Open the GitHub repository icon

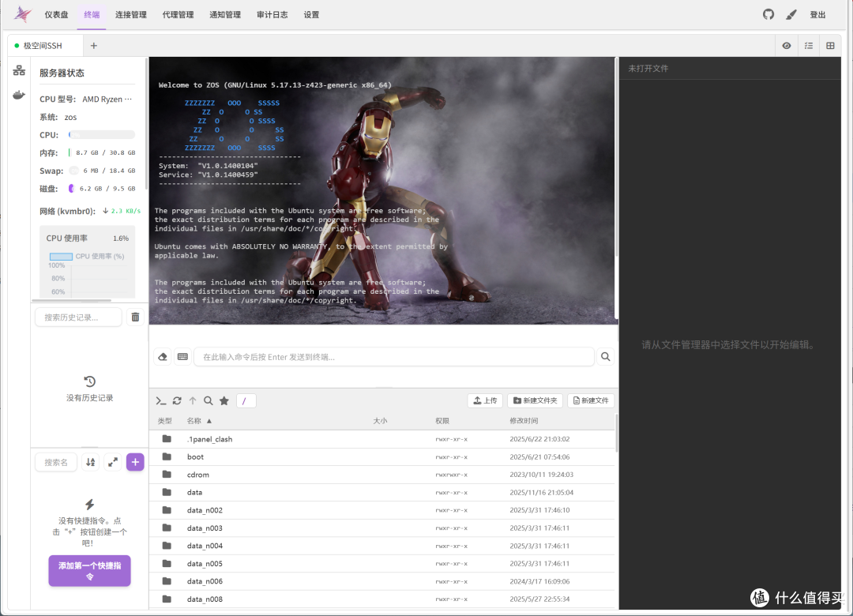tap(768, 15)
